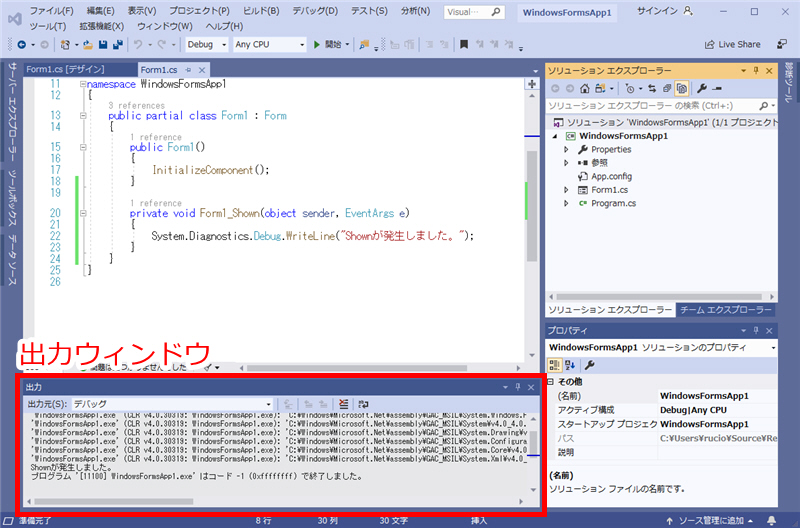Screen dimensions: 800x528
Task: Open the 編集(E) menu
Action: click(x=100, y=11)
